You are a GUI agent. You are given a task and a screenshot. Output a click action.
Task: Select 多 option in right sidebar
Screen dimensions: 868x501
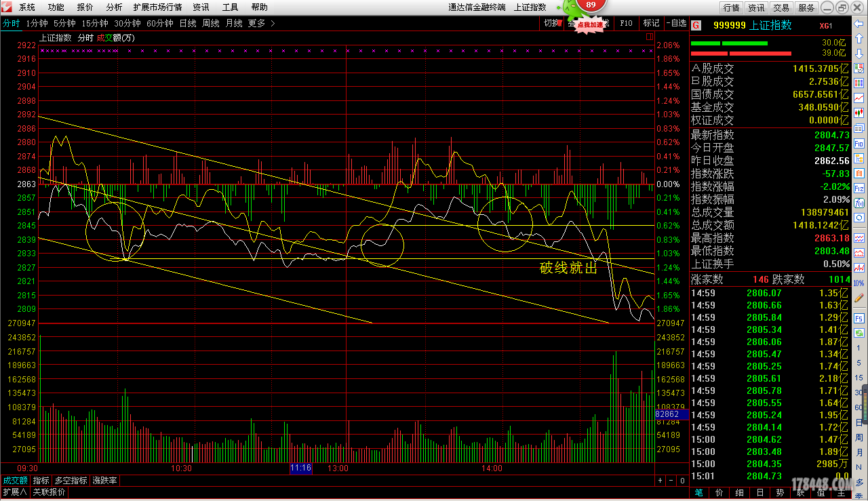coord(859,482)
